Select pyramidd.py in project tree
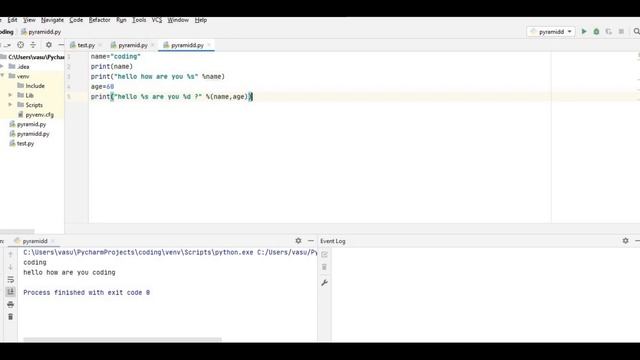Image resolution: width=640 pixels, height=360 pixels. [29, 134]
